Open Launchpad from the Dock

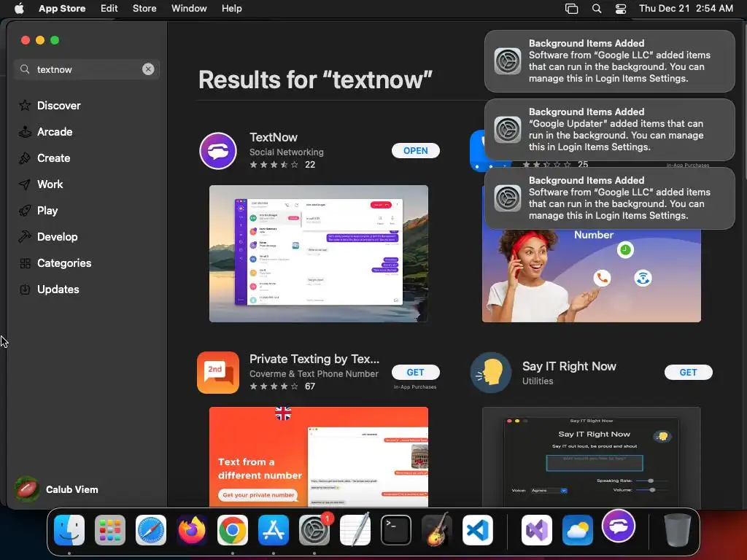pyautogui.click(x=110, y=530)
